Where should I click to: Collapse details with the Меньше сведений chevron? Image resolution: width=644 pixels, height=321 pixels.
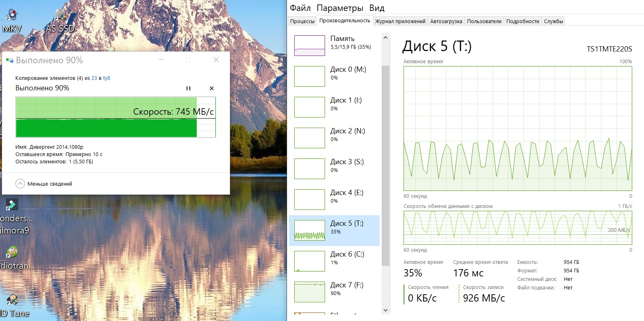pyautogui.click(x=20, y=184)
